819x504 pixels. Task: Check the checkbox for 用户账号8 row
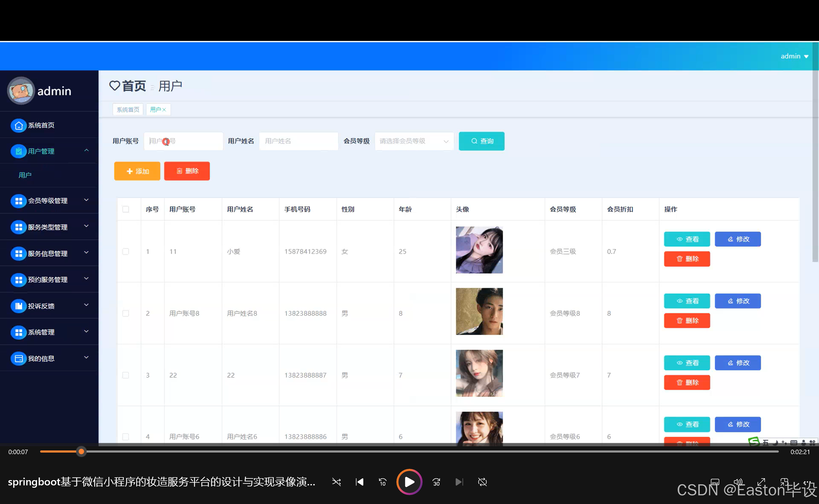[126, 313]
